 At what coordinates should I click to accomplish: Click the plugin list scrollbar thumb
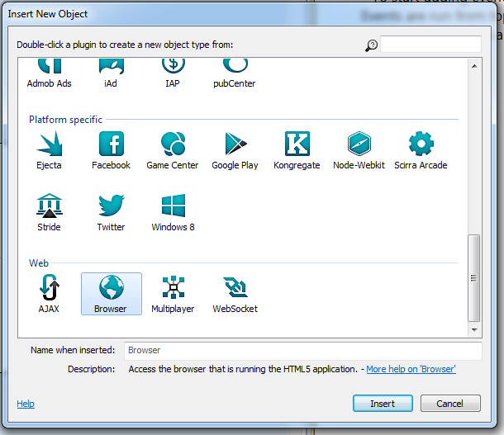pyautogui.click(x=474, y=278)
